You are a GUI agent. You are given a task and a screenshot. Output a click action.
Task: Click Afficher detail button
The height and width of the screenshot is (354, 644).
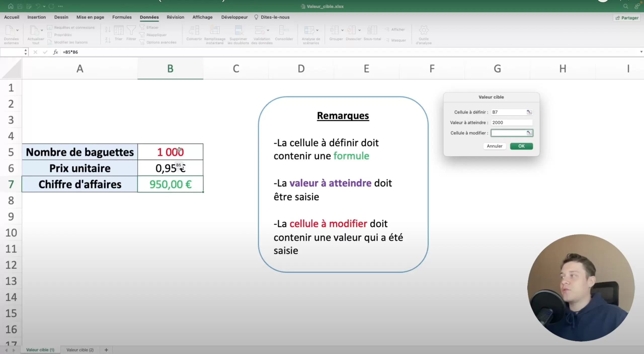[x=395, y=29]
